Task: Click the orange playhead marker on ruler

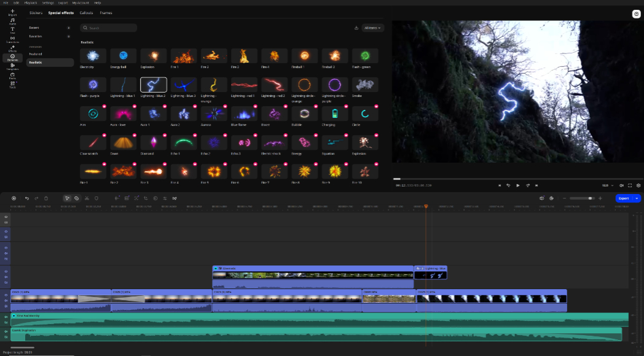Action: 426,206
